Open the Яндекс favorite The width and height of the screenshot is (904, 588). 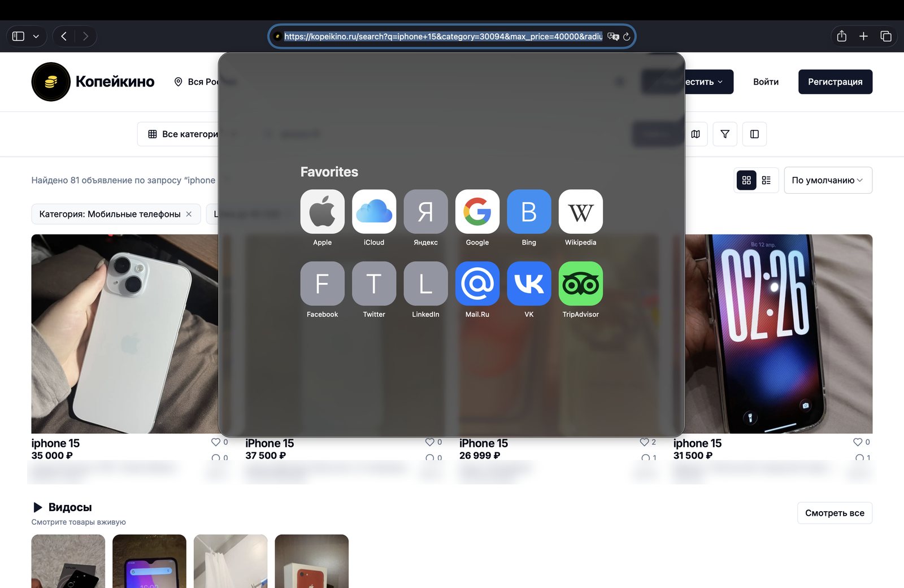[x=425, y=211]
